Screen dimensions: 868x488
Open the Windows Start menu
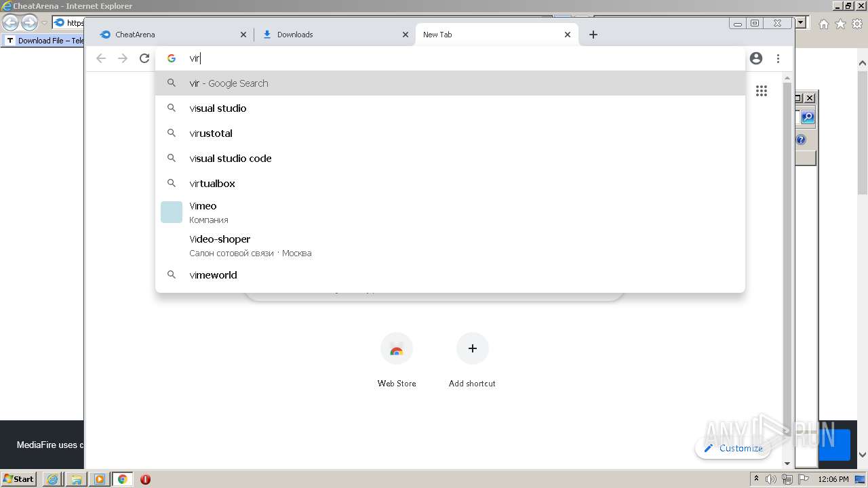(19, 479)
